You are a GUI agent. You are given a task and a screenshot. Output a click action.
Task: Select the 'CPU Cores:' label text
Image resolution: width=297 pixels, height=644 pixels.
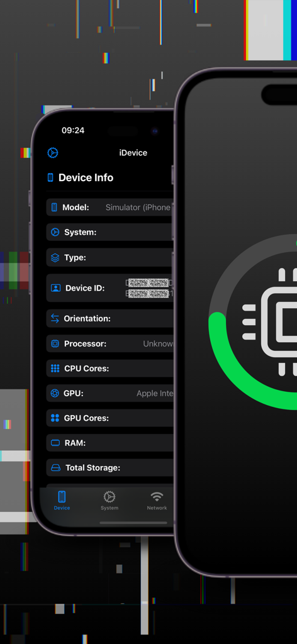[87, 369]
